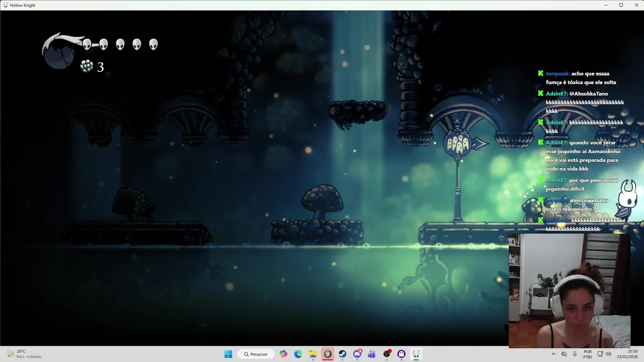
Task: Open the Windows Start menu
Action: pyautogui.click(x=228, y=354)
